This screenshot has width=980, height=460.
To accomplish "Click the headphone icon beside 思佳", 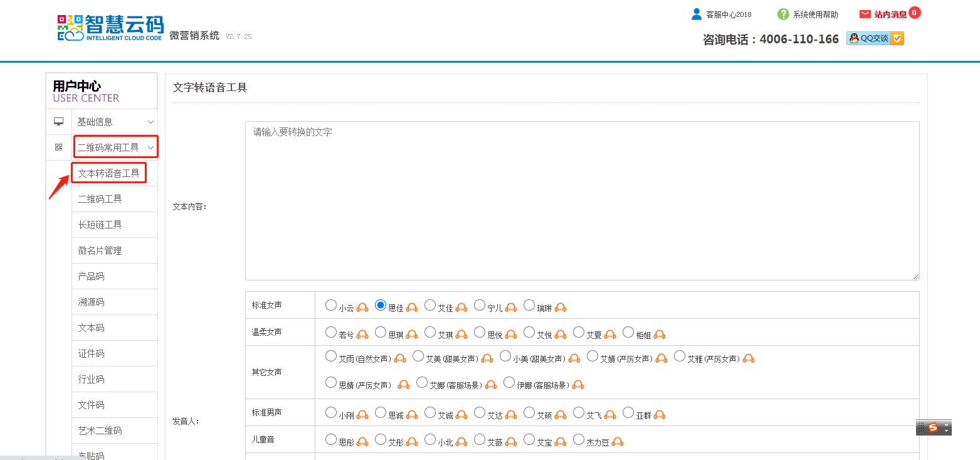I will pyautogui.click(x=412, y=308).
